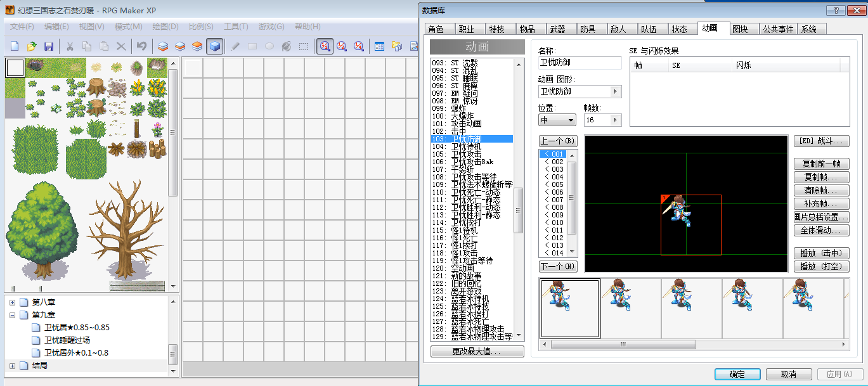Switch to the 角色 tab

(440, 29)
